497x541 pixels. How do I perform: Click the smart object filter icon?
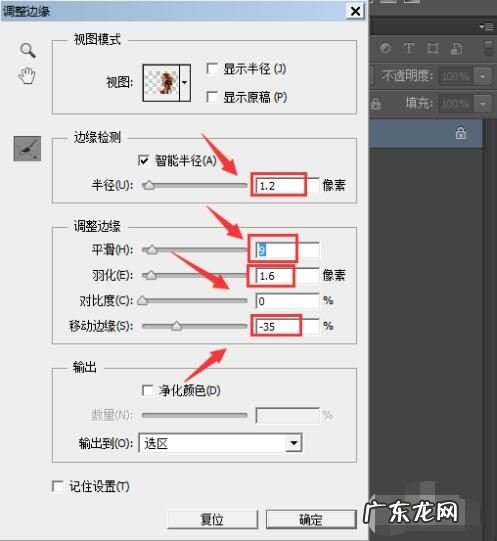tap(456, 49)
